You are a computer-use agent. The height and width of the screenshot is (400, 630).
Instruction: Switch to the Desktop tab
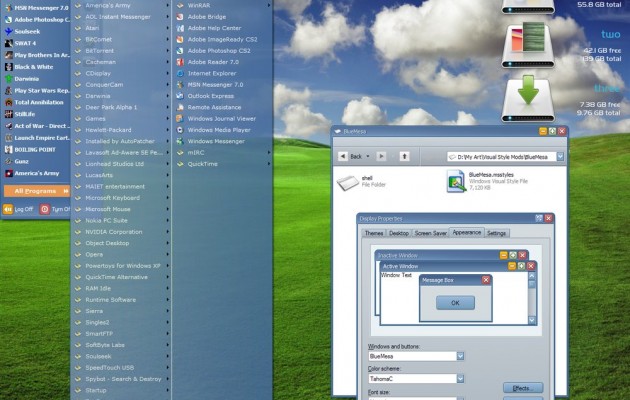399,233
